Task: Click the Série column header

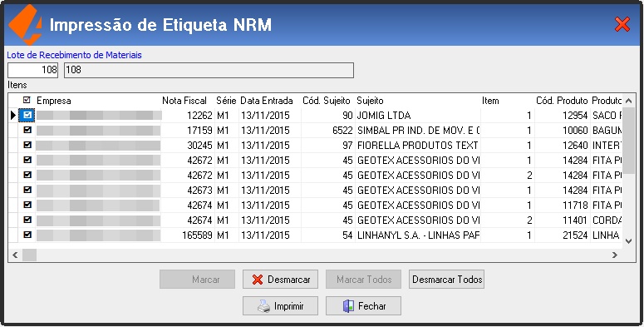Action: (226, 101)
